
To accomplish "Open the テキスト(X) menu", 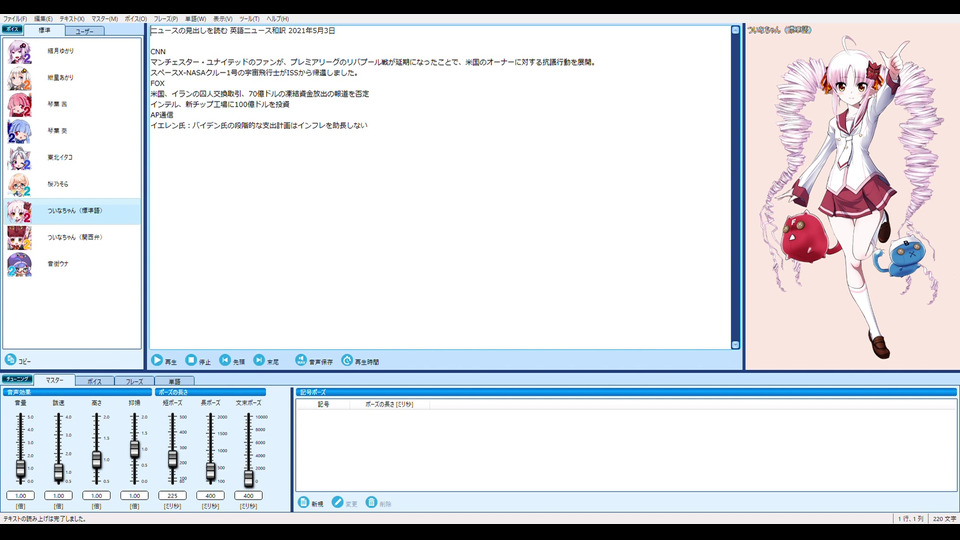I will point(72,19).
